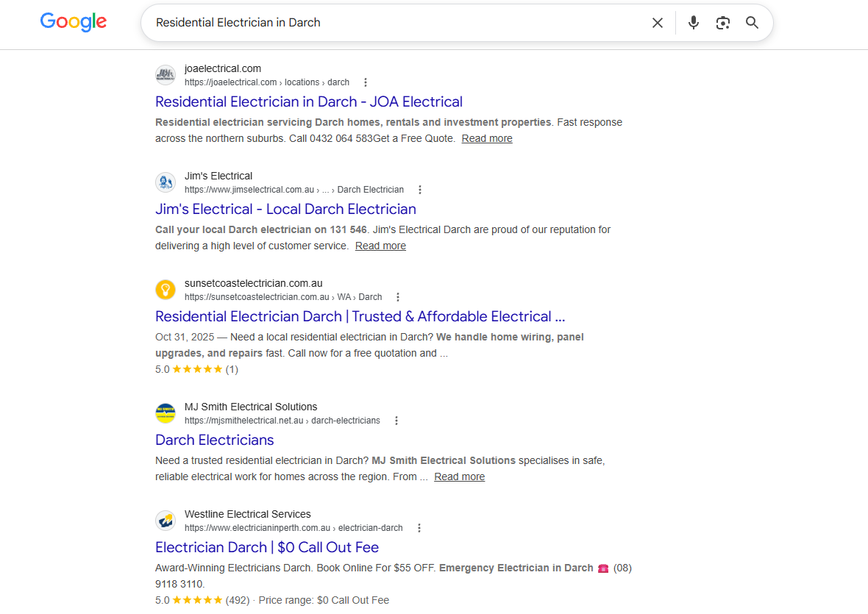Open more options for Jim's Electrical result
The image size is (868, 614).
[420, 190]
